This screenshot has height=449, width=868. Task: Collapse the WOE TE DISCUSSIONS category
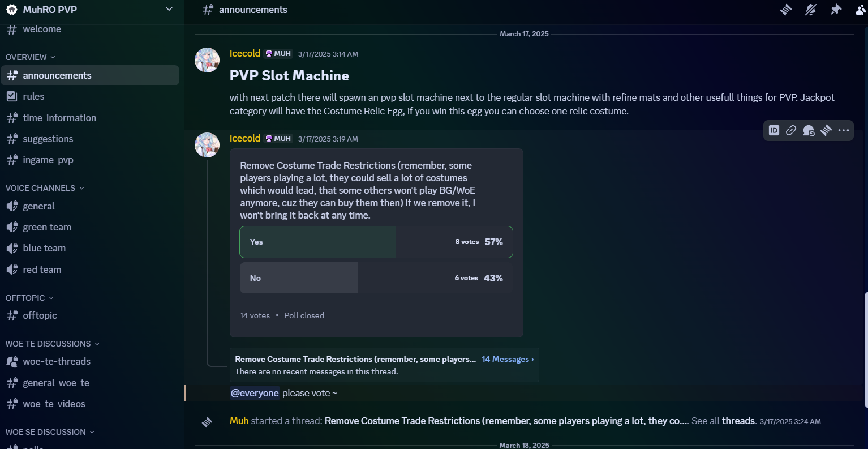[53, 344]
